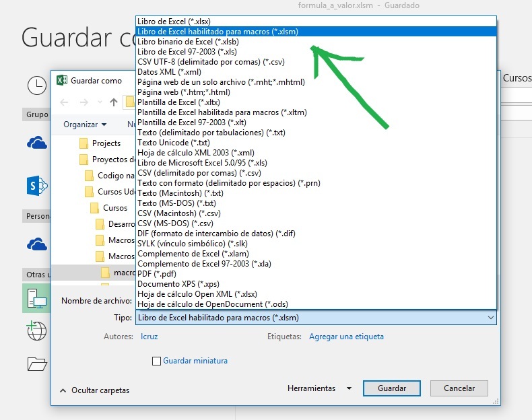Click the Recent clock icon in sidebar

click(37, 85)
